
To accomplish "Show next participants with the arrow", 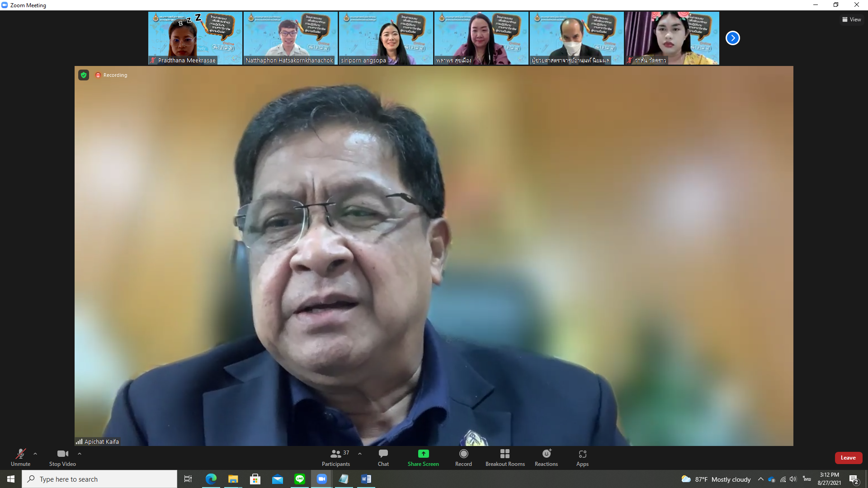I will (732, 38).
